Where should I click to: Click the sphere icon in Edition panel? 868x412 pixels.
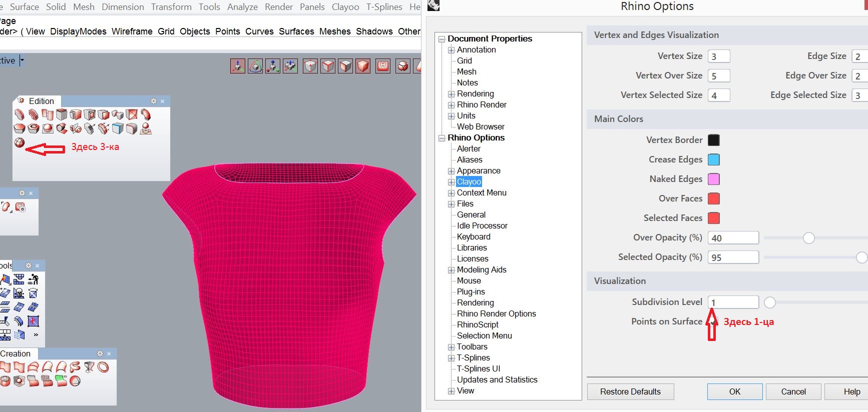[19, 143]
